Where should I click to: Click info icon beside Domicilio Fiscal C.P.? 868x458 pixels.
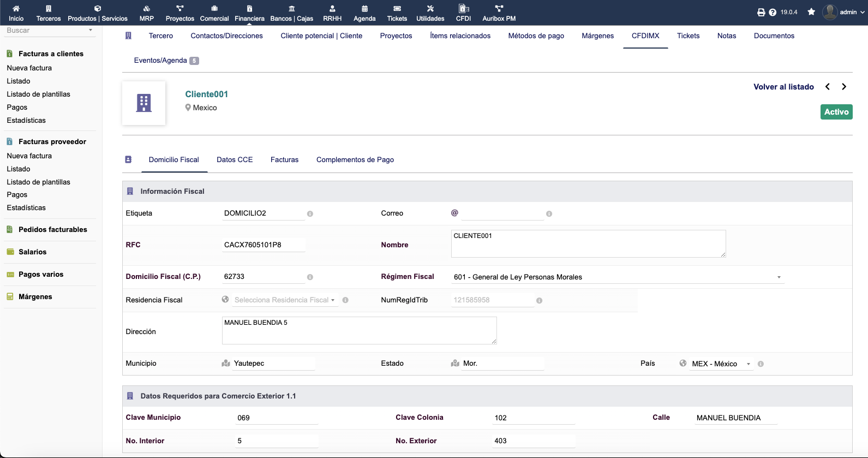(x=310, y=277)
